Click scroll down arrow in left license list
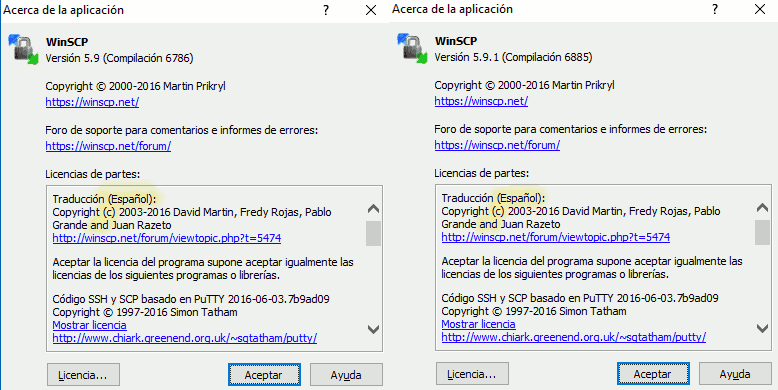Viewport: 778px width, 390px height. [x=373, y=329]
